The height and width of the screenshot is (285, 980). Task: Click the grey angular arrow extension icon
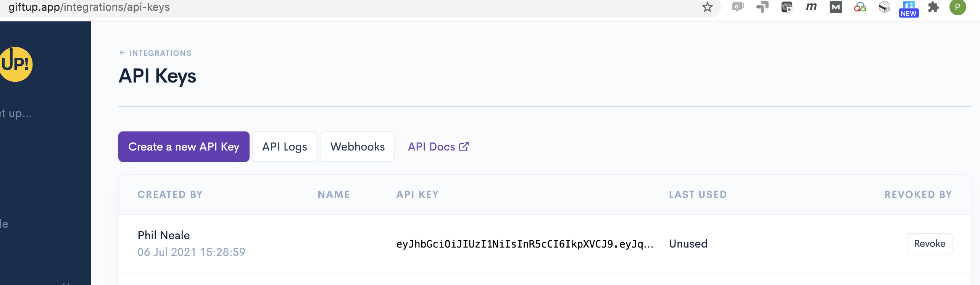point(762,7)
